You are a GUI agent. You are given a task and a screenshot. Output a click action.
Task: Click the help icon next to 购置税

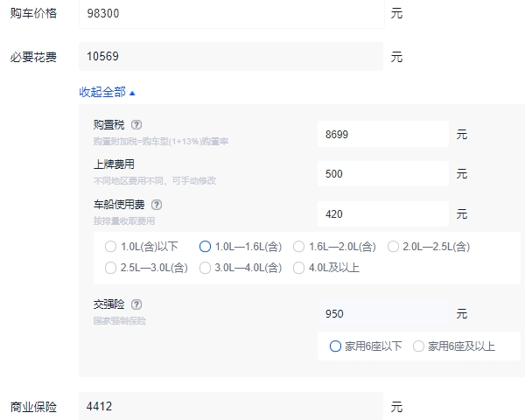pos(136,125)
